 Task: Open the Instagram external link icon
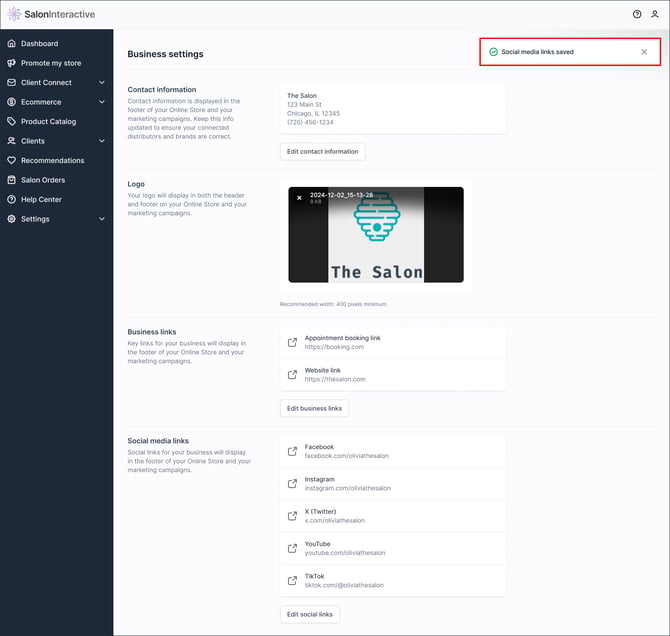(293, 484)
